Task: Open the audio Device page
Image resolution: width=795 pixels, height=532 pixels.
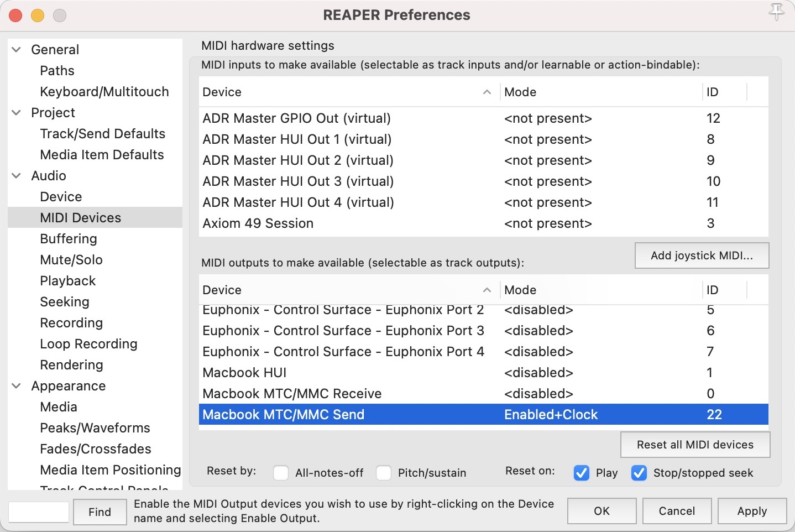Action: [61, 197]
